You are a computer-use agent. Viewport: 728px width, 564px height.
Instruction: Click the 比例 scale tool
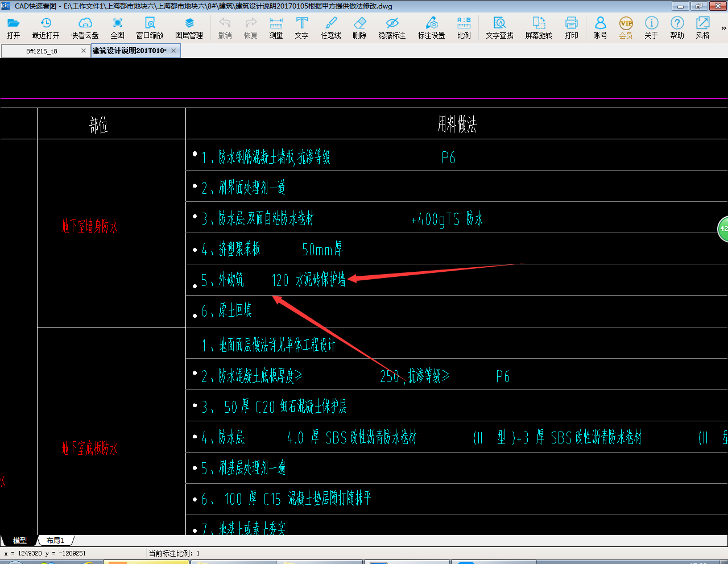(x=464, y=27)
